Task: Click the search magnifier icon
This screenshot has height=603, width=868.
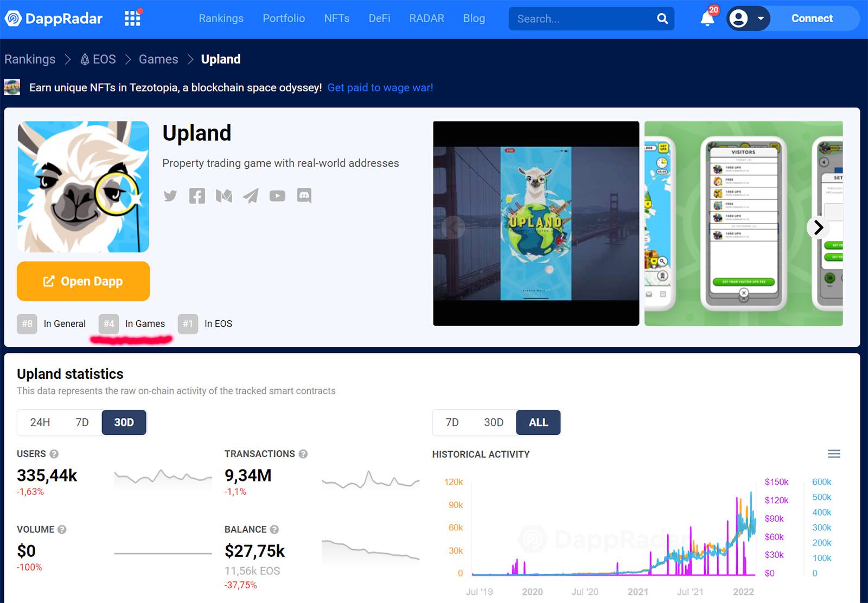Action: point(662,18)
